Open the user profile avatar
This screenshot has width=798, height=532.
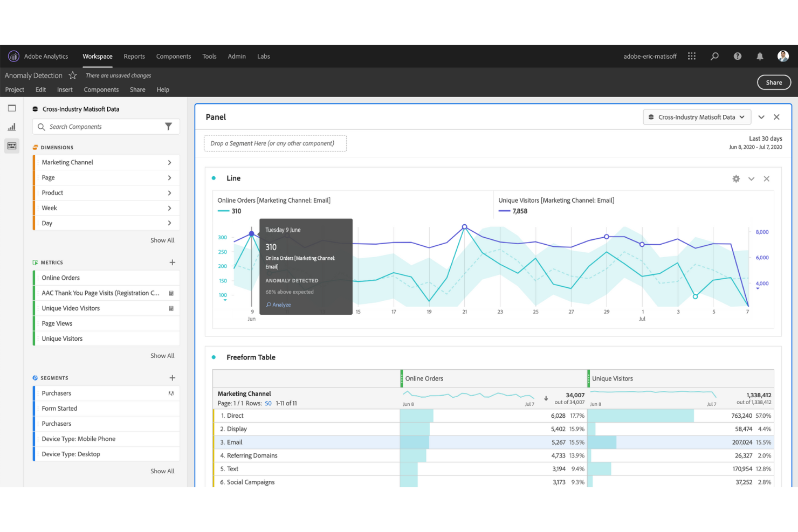(x=783, y=56)
